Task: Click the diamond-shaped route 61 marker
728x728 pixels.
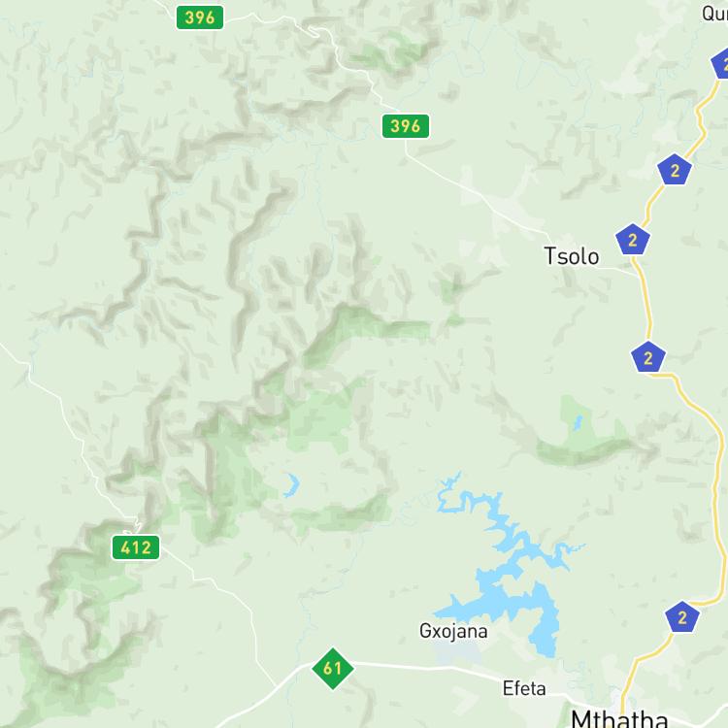Action: pos(332,668)
